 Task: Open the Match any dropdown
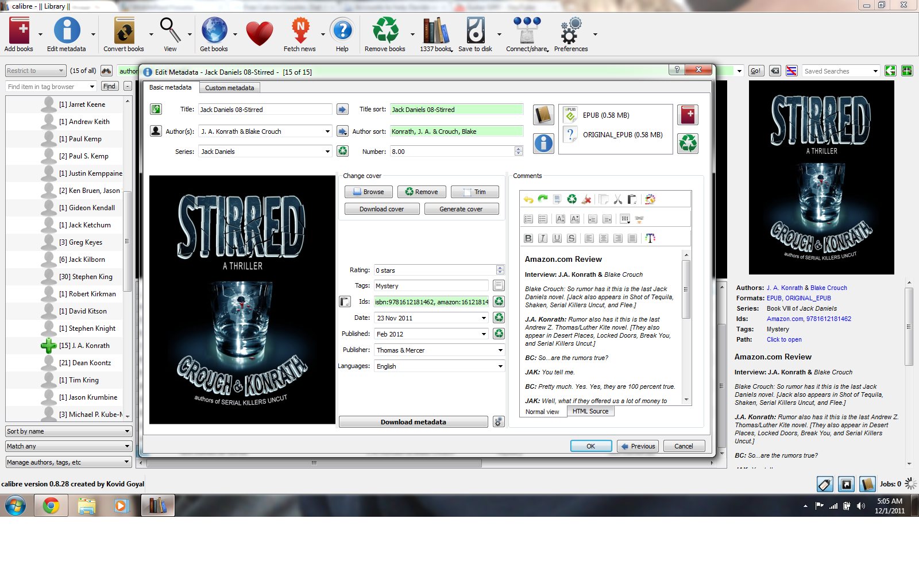[69, 446]
